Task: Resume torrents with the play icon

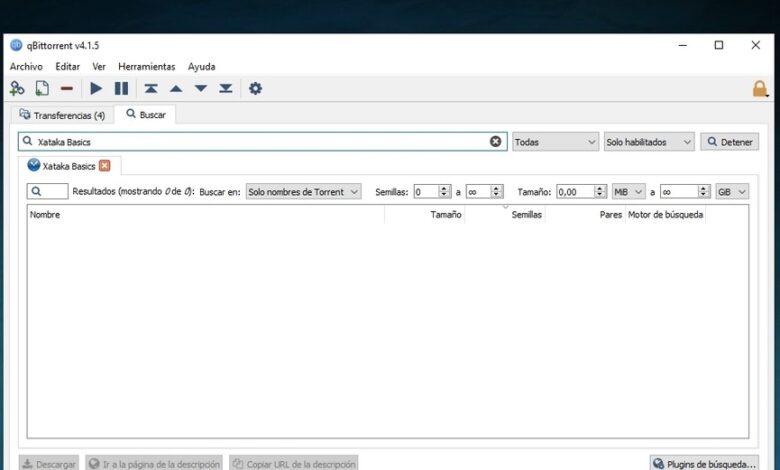Action: 96,89
